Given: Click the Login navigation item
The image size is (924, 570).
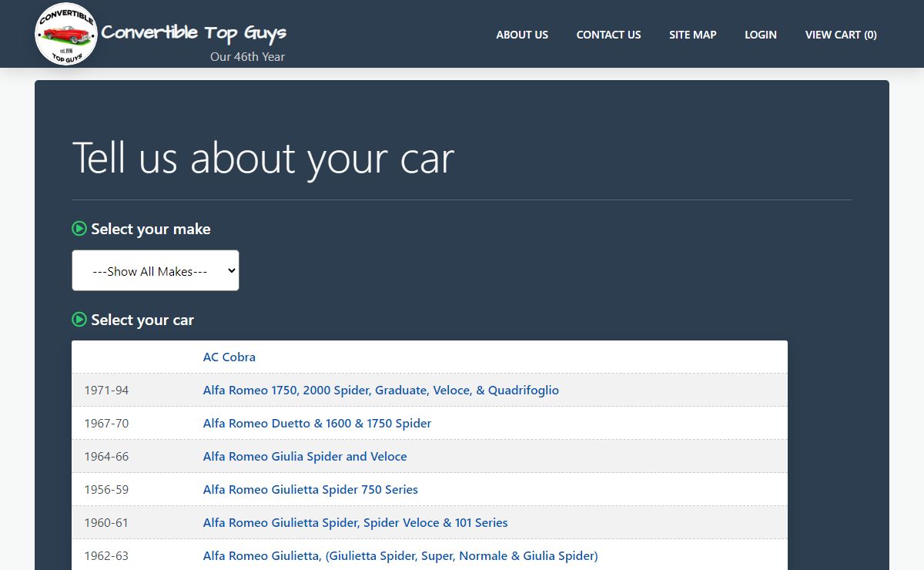Looking at the screenshot, I should click(761, 35).
